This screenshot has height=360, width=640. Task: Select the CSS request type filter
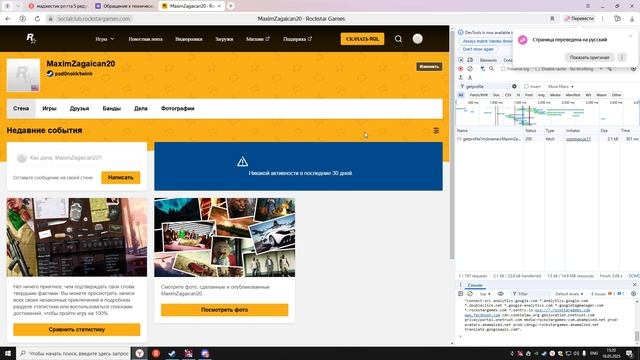click(508, 95)
